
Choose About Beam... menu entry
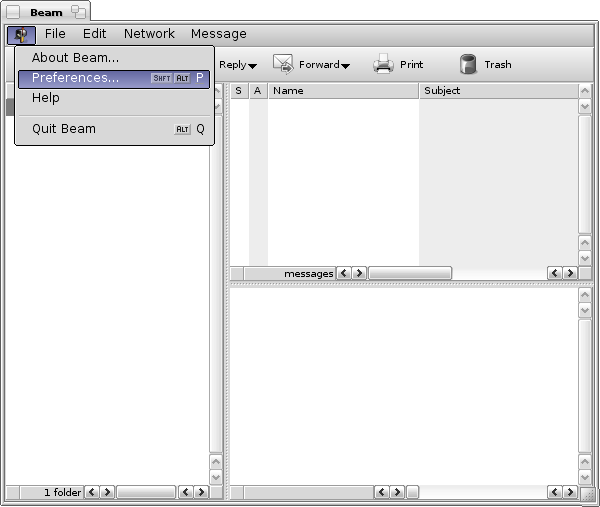75,58
